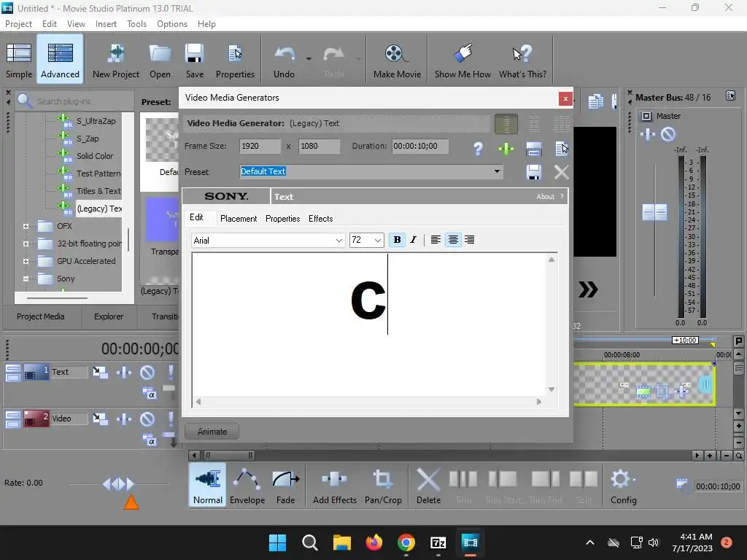This screenshot has height=560, width=747.
Task: Edit the frame width field 1920
Action: click(x=260, y=146)
